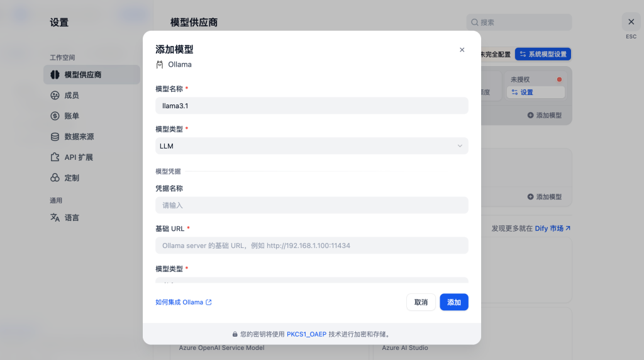This screenshot has width=644, height=360.
Task: Click the search box at top
Action: click(x=519, y=22)
